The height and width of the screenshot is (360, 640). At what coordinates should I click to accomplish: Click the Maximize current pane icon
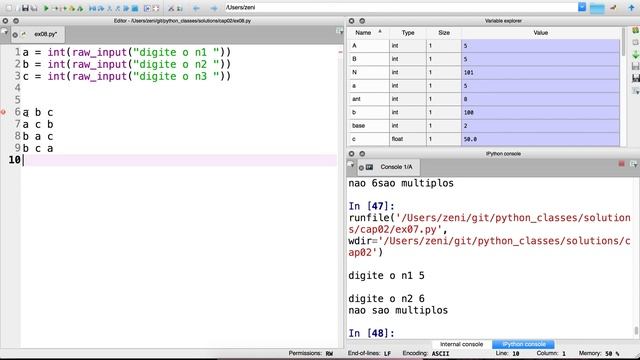147,8
